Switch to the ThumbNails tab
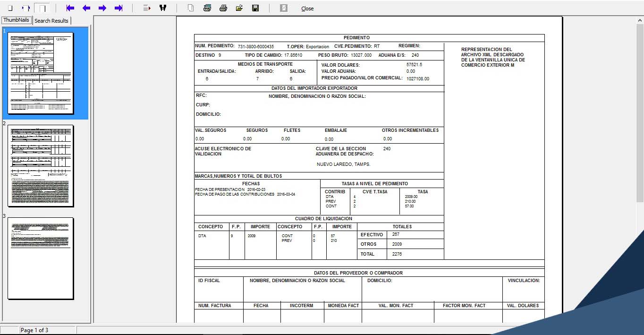644x335 pixels. (x=17, y=20)
